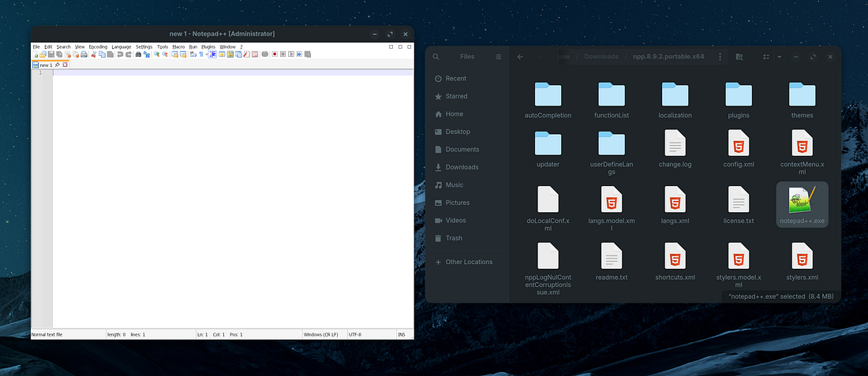Viewport: 868px width, 376px height.
Task: Open Find with the binoculars icon
Action: 138,54
